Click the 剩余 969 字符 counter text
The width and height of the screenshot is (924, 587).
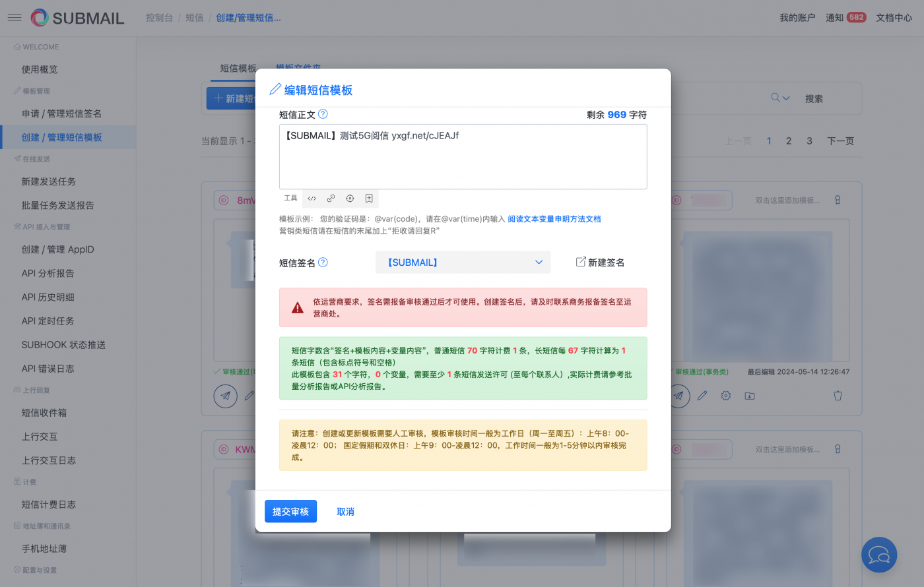pos(616,114)
